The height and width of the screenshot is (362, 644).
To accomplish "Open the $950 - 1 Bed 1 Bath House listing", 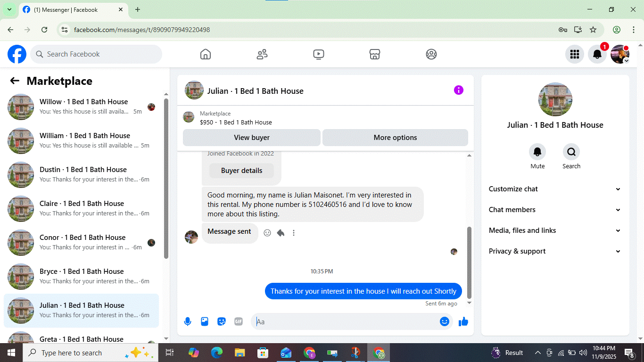I will pyautogui.click(x=236, y=122).
